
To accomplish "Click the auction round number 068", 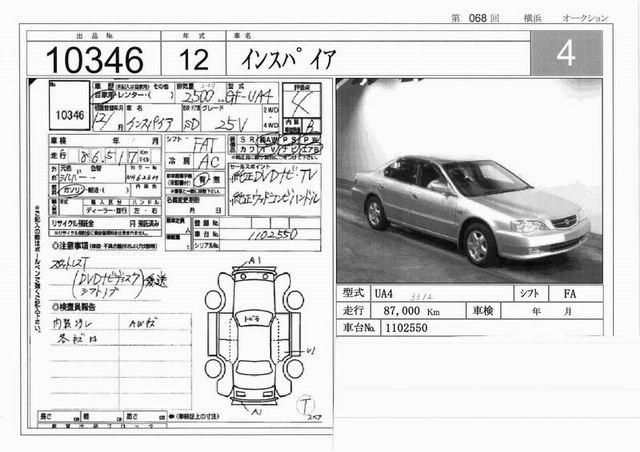I will (x=477, y=18).
